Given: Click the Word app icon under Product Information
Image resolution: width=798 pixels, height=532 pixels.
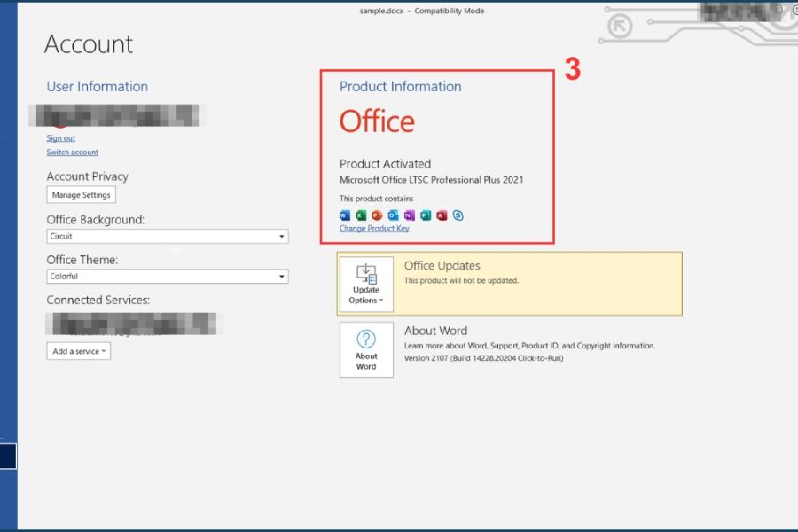Looking at the screenshot, I should click(x=345, y=215).
